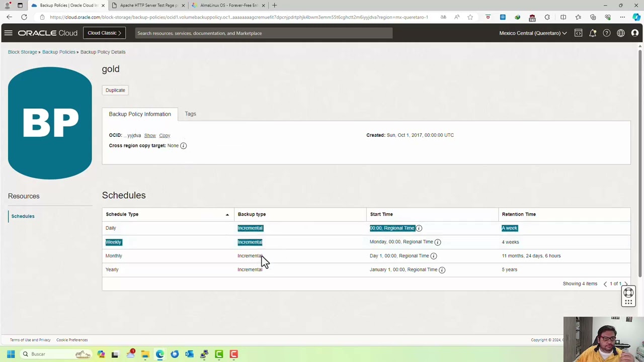Viewport: 644px width, 362px height.
Task: Switch to AlmaLinux OS browser tab
Action: [x=229, y=6]
